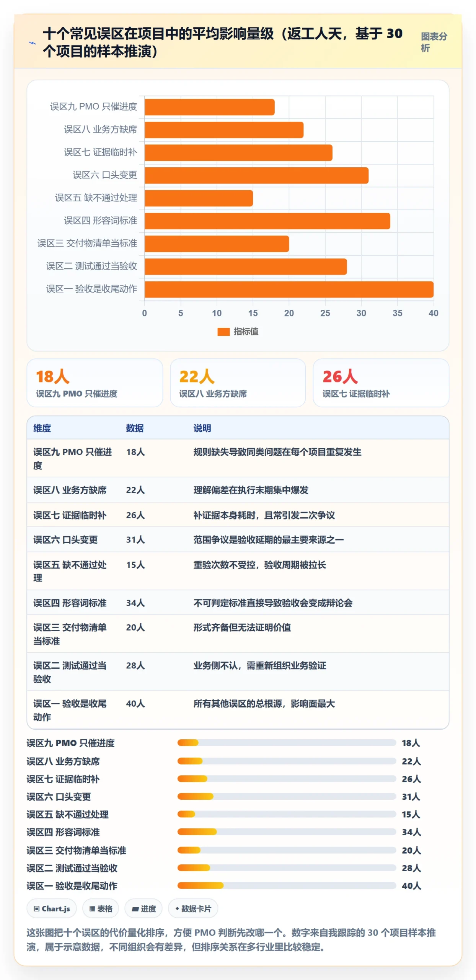This screenshot has height=980, width=476.
Task: Click the 误区六 口头变更 progress bar
Action: click(x=287, y=796)
